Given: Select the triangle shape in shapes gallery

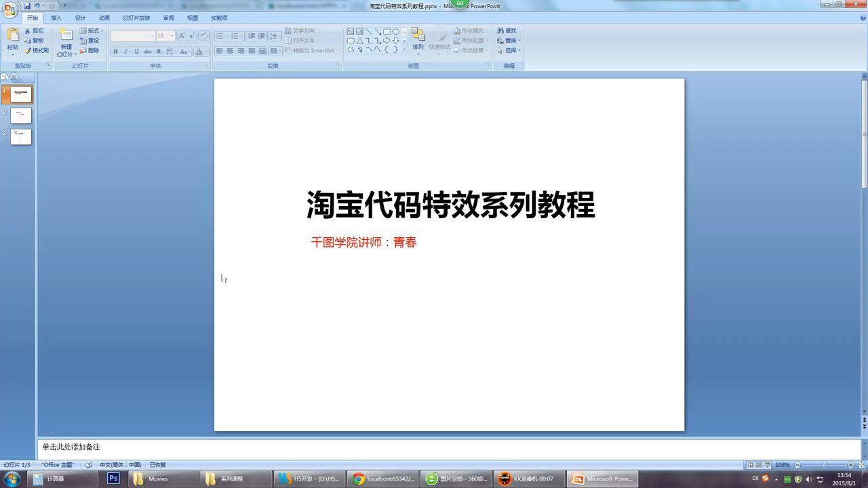Looking at the screenshot, I should (x=360, y=41).
